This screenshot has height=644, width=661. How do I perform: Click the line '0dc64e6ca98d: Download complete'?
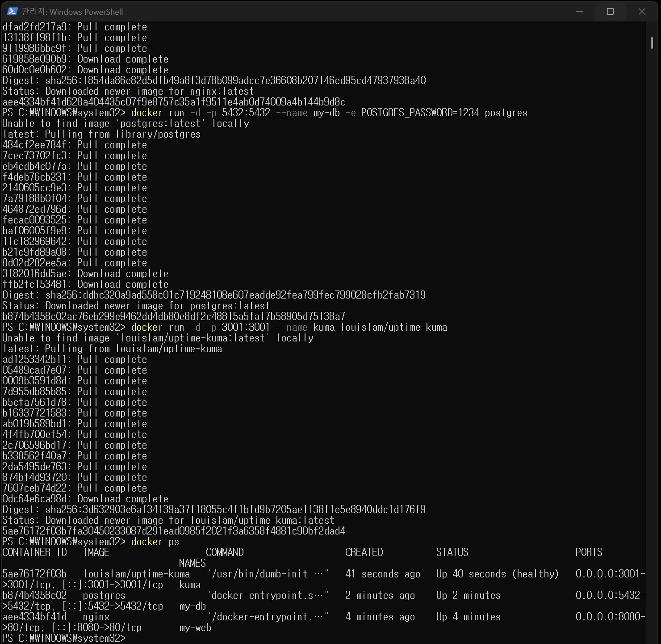tap(85, 499)
